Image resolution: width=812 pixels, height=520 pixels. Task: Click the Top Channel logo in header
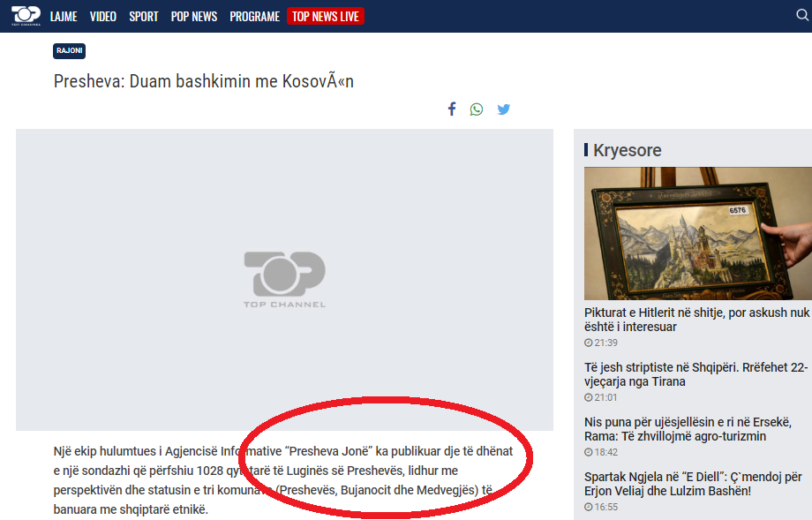[25, 16]
